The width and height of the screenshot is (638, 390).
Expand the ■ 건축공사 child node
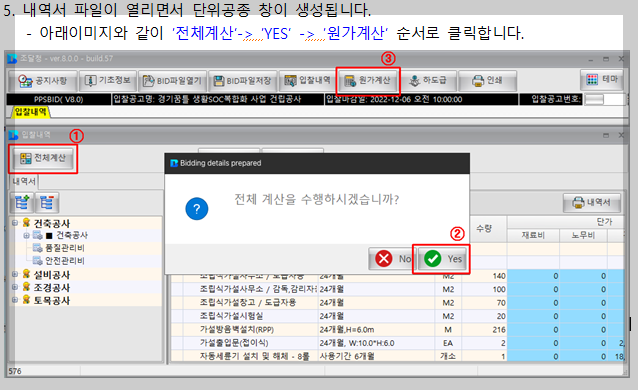[26, 235]
